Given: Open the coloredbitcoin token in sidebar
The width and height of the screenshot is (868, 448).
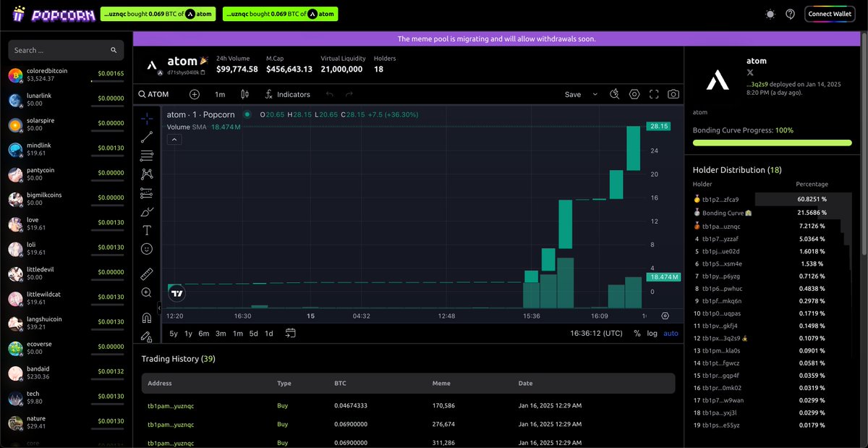Looking at the screenshot, I should 67,75.
